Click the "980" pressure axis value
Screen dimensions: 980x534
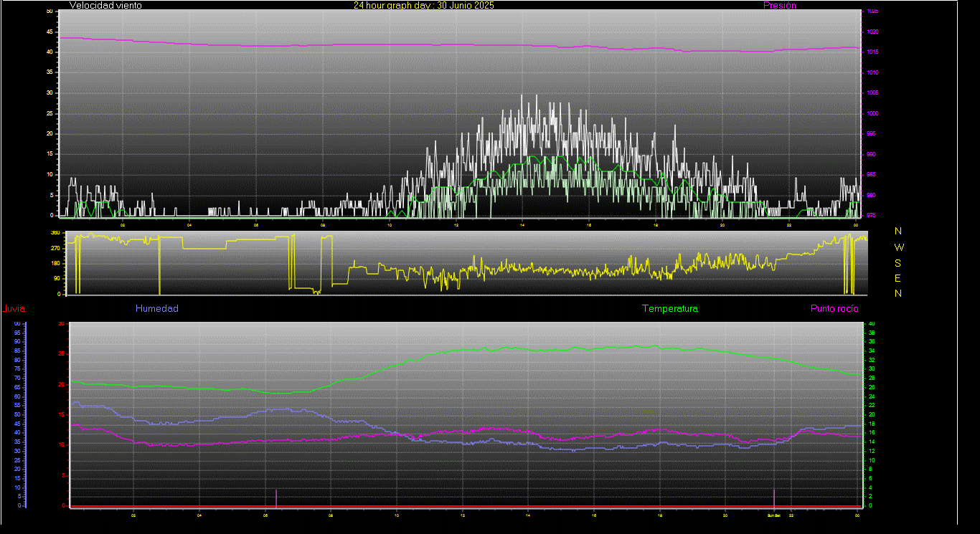point(870,195)
